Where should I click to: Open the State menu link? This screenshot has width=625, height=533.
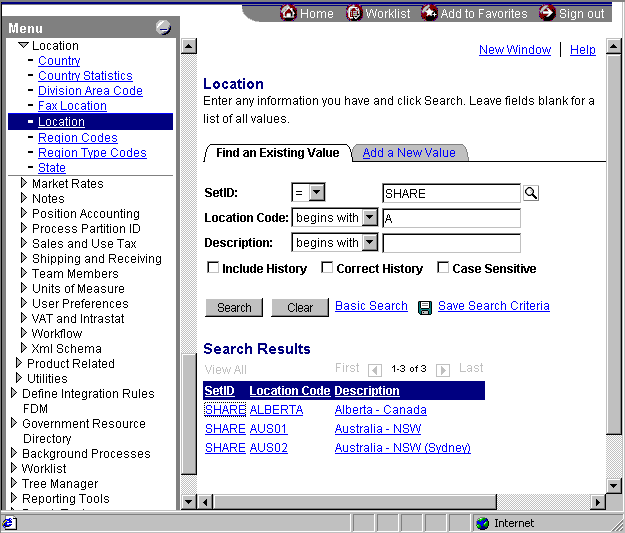pos(52,167)
